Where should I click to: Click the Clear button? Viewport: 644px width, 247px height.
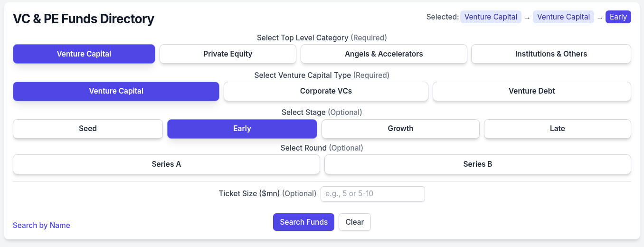click(x=354, y=222)
